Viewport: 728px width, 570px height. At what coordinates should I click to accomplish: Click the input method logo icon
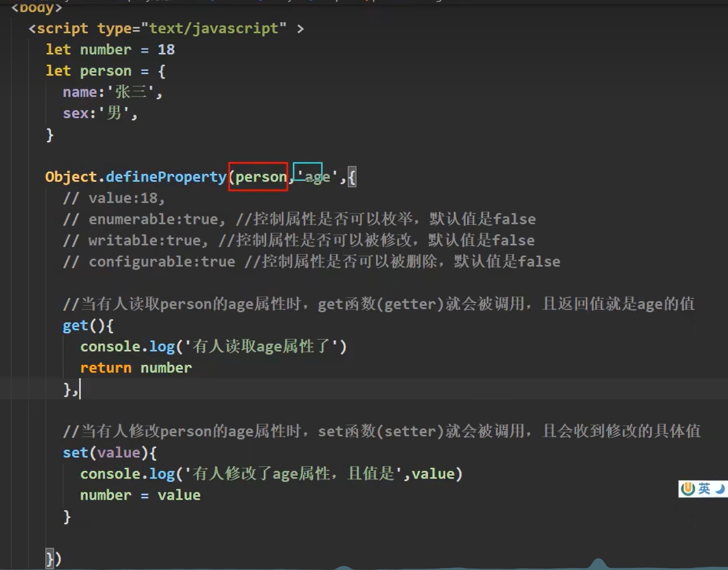click(x=688, y=489)
